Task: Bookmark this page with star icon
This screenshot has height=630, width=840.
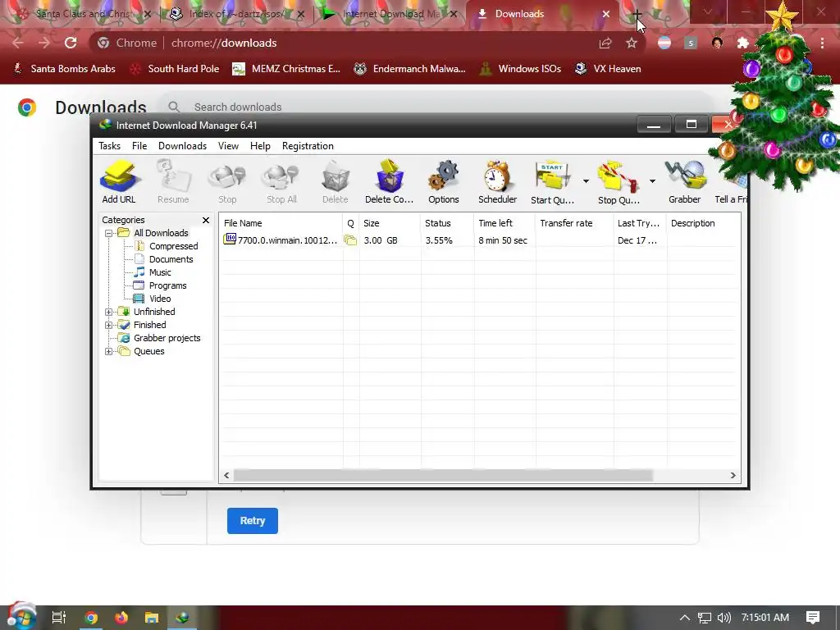Action: click(x=632, y=43)
